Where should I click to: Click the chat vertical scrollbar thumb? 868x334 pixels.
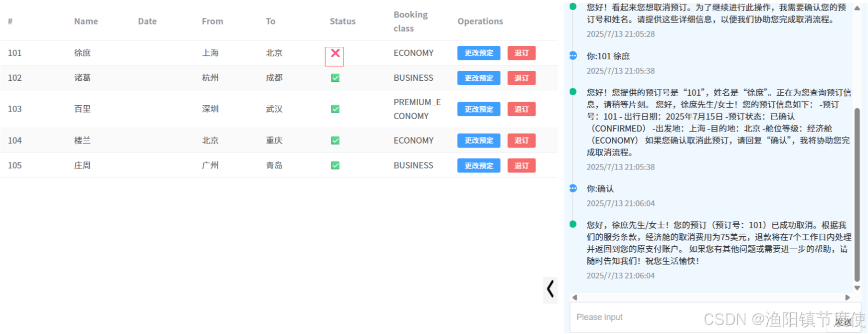pos(857,194)
